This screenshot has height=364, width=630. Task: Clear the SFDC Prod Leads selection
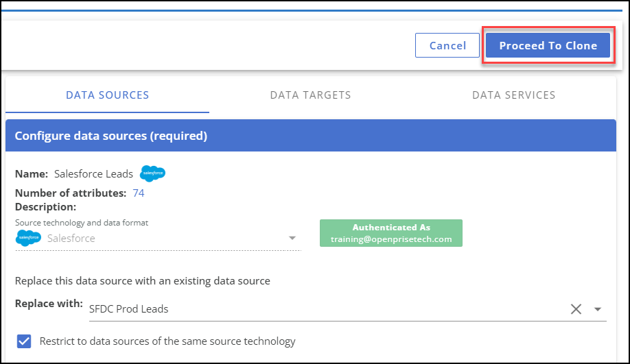576,309
